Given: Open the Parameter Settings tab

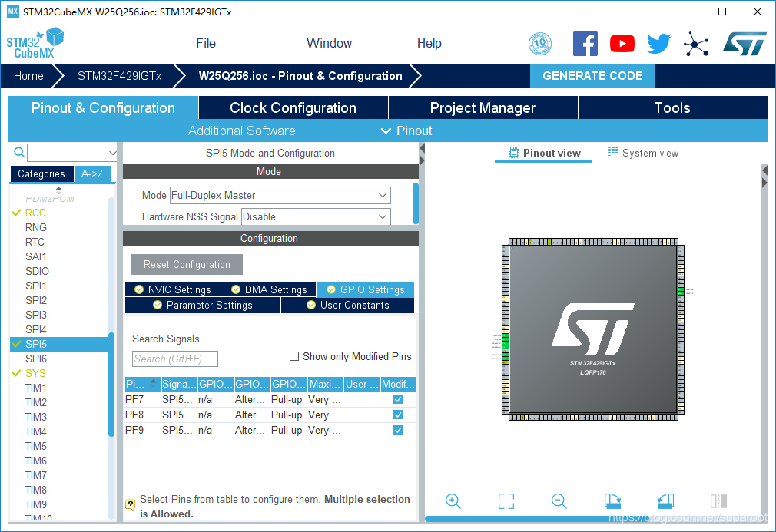Looking at the screenshot, I should tap(203, 305).
